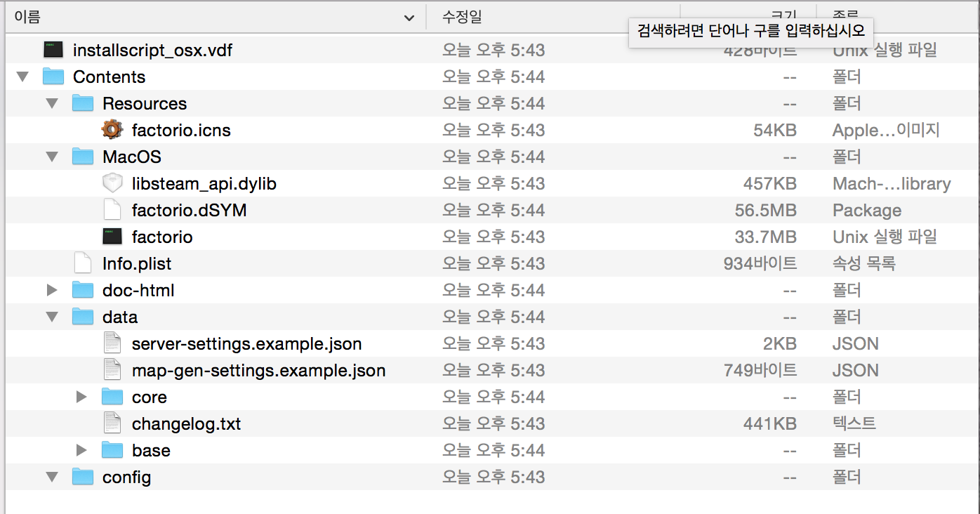The image size is (980, 514).
Task: Click the 749바이트 size value
Action: (x=760, y=371)
